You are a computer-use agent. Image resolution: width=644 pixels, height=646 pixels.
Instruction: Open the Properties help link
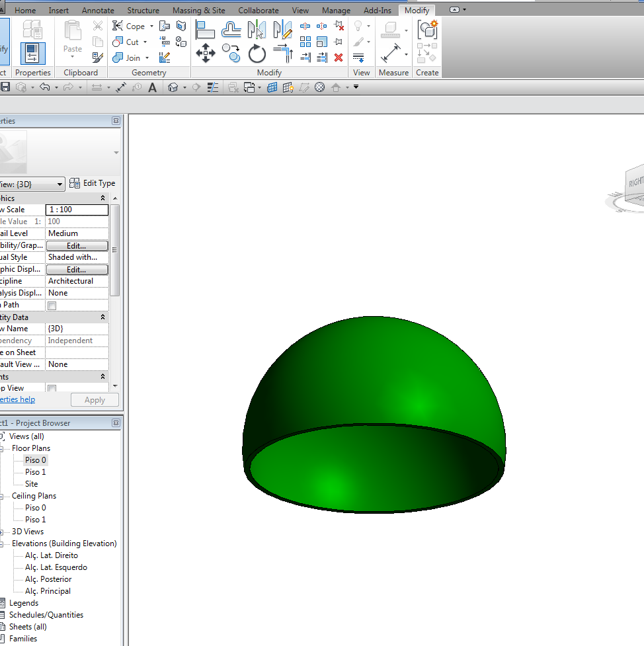tap(17, 399)
